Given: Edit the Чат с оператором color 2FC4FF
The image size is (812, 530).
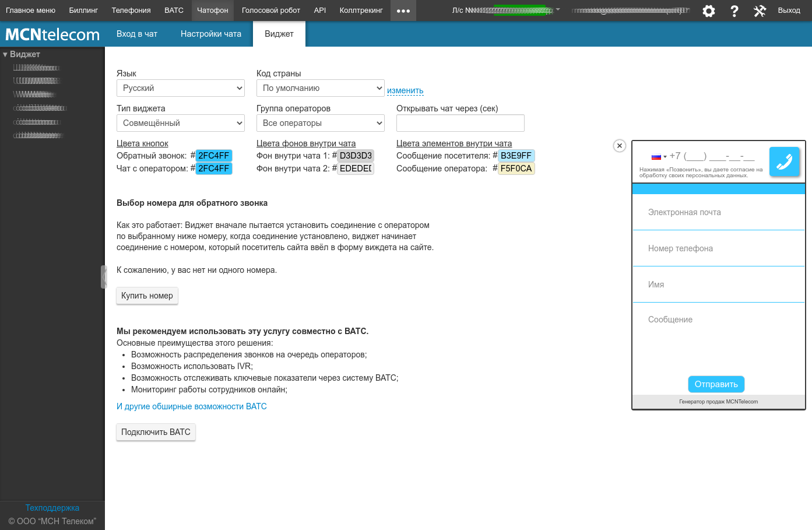Looking at the screenshot, I should (214, 169).
